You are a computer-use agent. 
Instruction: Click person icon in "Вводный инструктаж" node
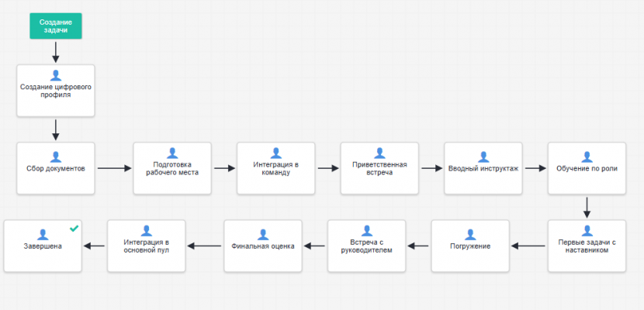[x=483, y=156]
